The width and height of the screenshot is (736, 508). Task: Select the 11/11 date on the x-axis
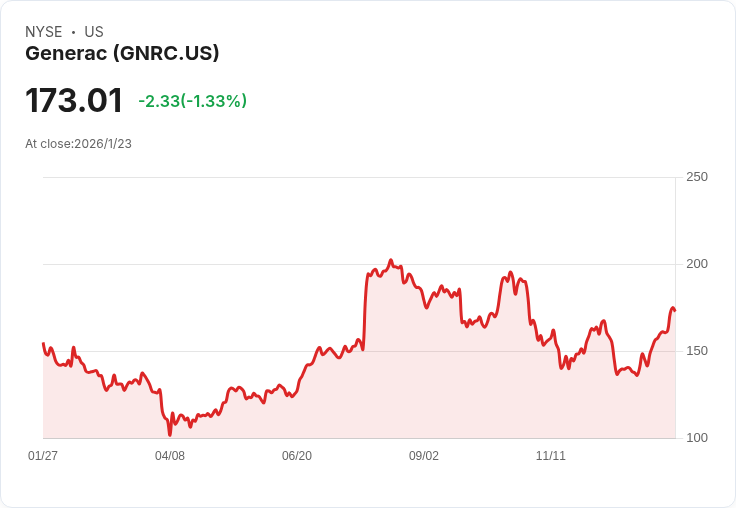[551, 456]
